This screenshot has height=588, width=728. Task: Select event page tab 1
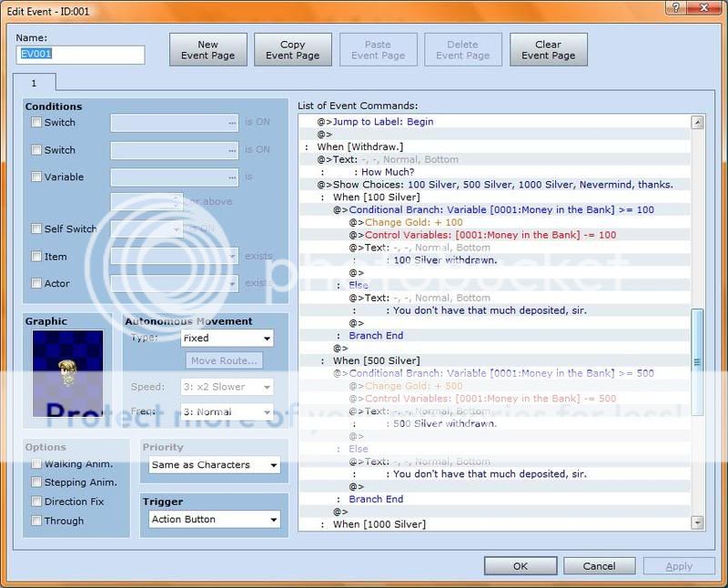[35, 83]
